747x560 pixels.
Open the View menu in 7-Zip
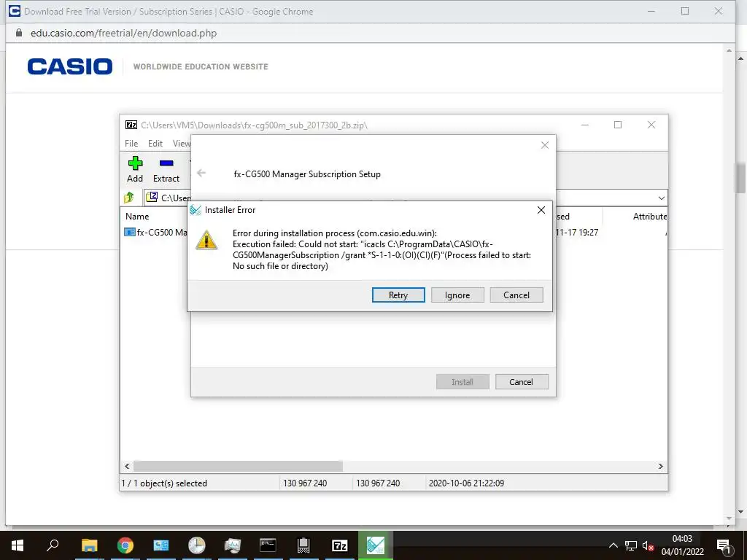(x=182, y=144)
